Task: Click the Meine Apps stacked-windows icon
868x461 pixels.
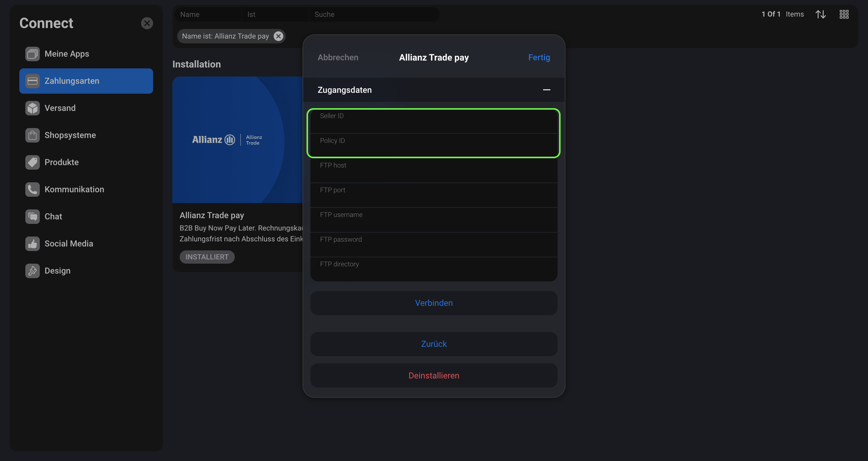Action: 32,54
